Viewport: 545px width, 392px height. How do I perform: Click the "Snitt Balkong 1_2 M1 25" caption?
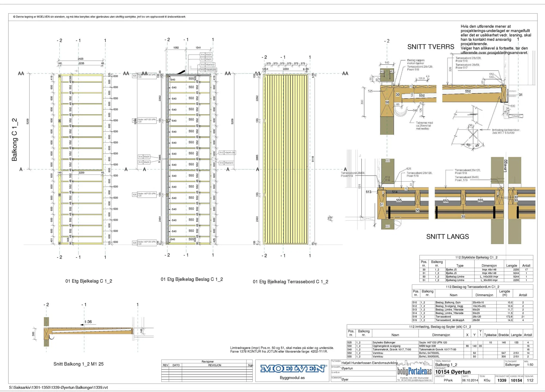78,364
